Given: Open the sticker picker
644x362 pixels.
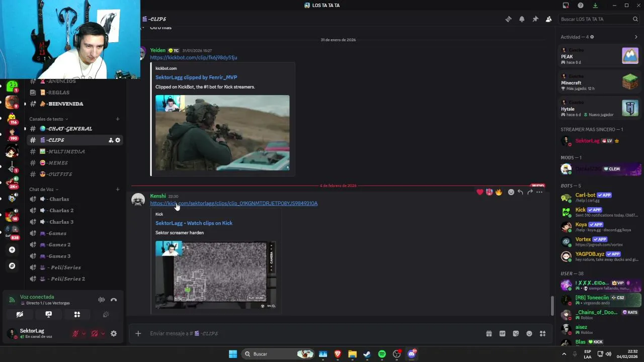Looking at the screenshot, I should pyautogui.click(x=516, y=333).
